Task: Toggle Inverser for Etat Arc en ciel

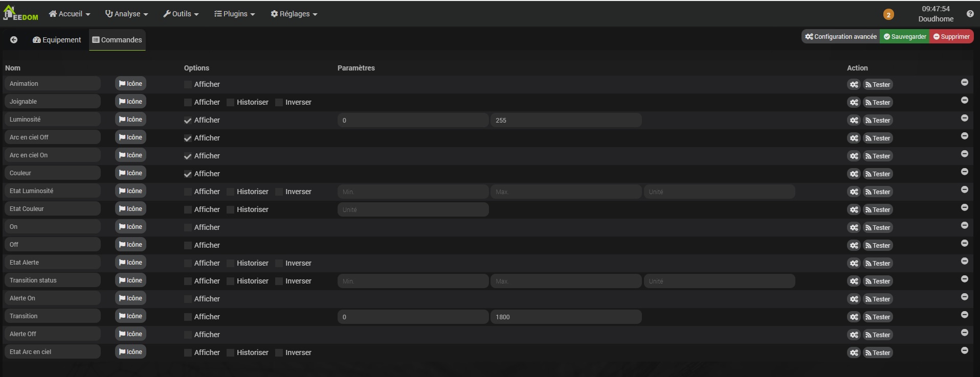Action: coord(279,353)
